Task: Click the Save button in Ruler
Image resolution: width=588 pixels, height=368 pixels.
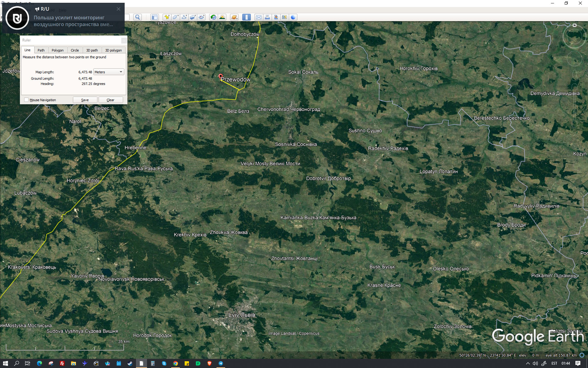Action: pyautogui.click(x=85, y=100)
